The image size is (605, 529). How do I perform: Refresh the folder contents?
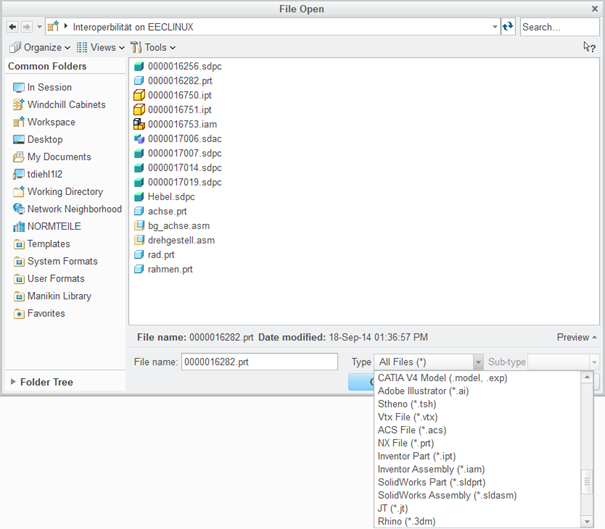click(x=508, y=27)
